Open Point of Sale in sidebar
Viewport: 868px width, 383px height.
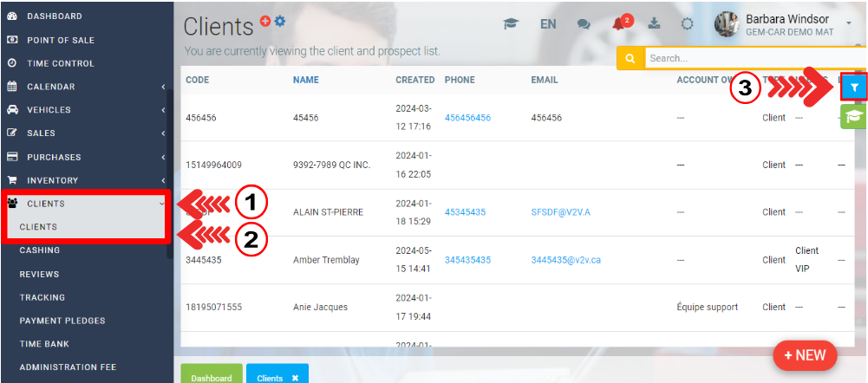[61, 40]
